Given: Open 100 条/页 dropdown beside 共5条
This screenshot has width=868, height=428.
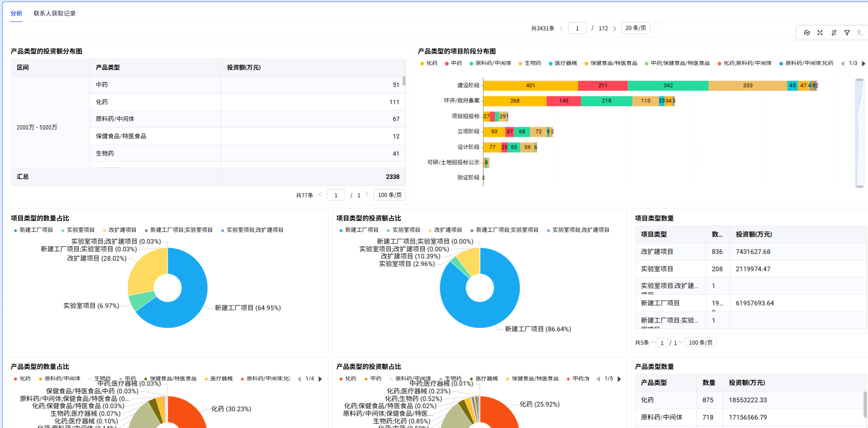Looking at the screenshot, I should 701,342.
